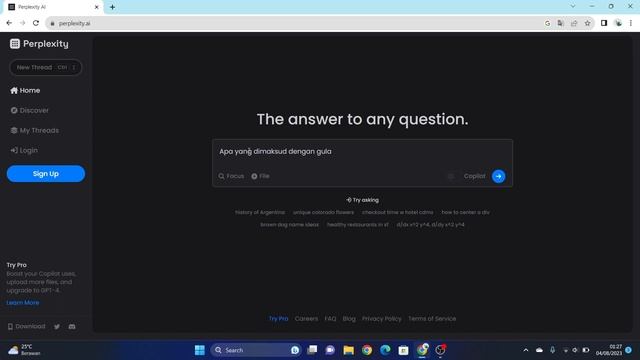This screenshot has height=360, width=640.
Task: Click the share page icon
Action: pyautogui.click(x=574, y=23)
